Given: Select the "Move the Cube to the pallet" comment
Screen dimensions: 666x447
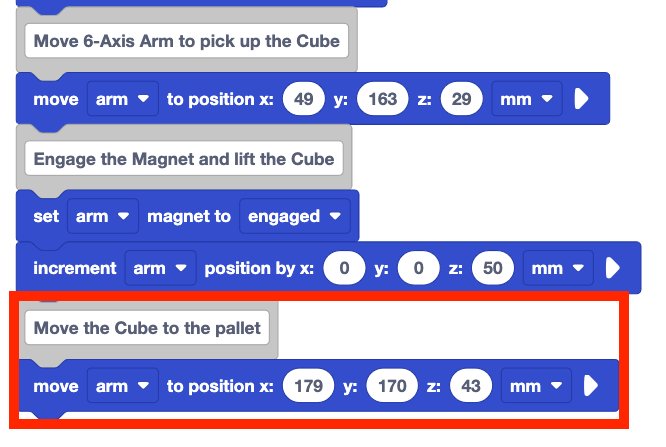Looking at the screenshot, I should [147, 327].
